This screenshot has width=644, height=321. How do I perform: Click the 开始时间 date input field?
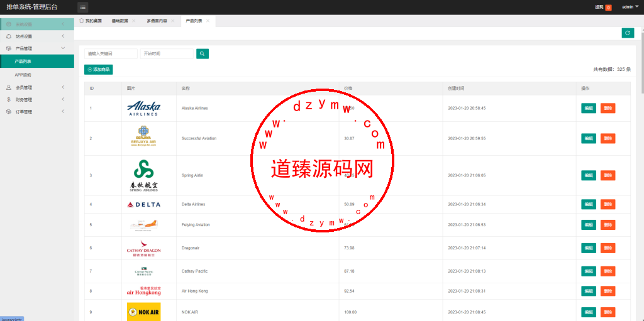pos(167,54)
